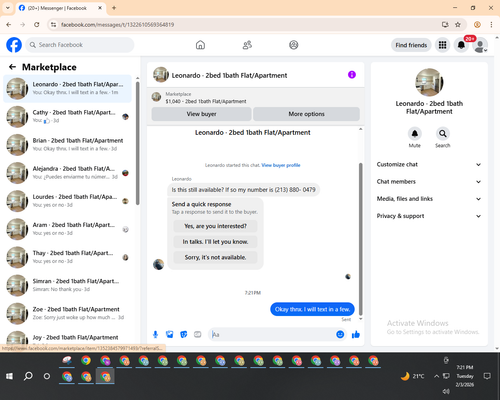Open Brian's conversation in the list

click(x=67, y=145)
